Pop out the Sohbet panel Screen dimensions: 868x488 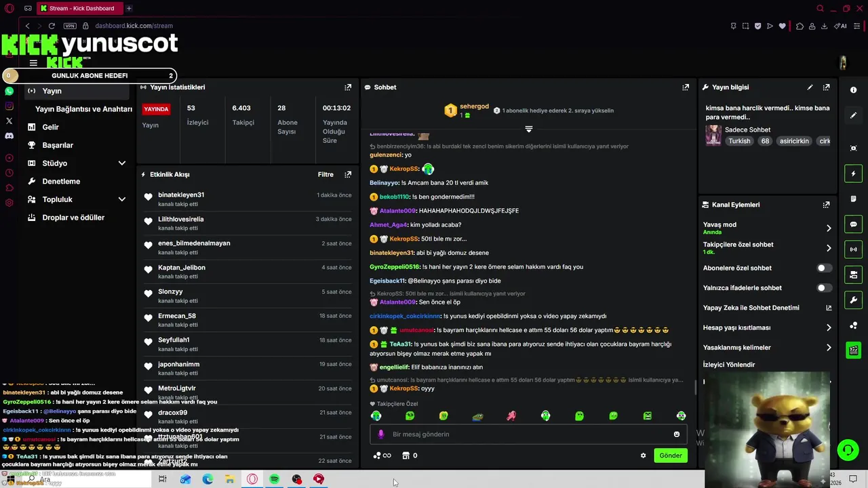[x=686, y=87]
